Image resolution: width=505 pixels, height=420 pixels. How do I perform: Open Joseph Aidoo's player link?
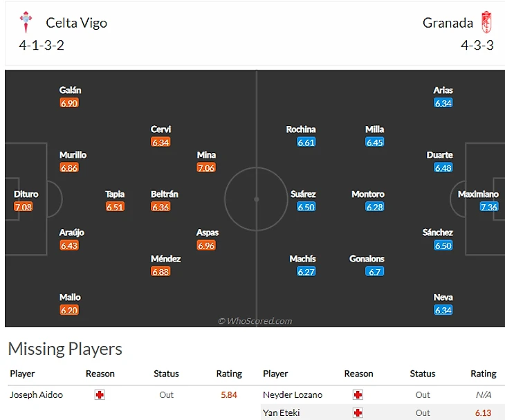coord(36,394)
